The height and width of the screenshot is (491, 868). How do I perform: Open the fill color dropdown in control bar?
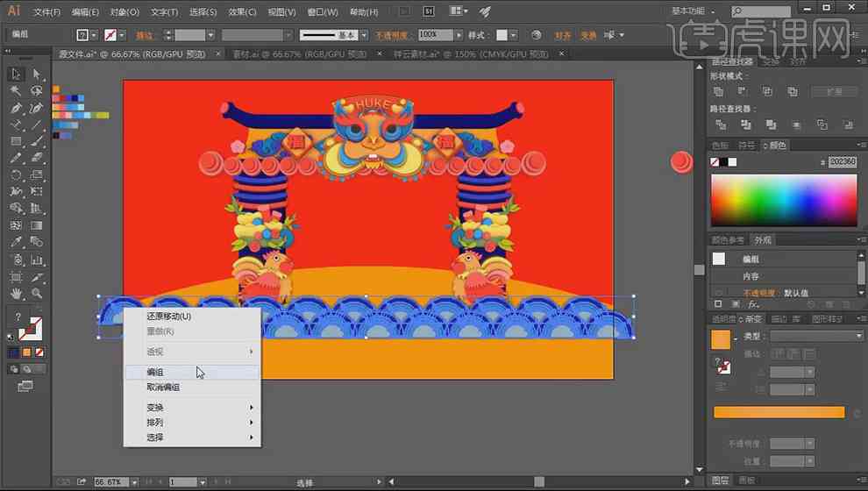[94, 35]
